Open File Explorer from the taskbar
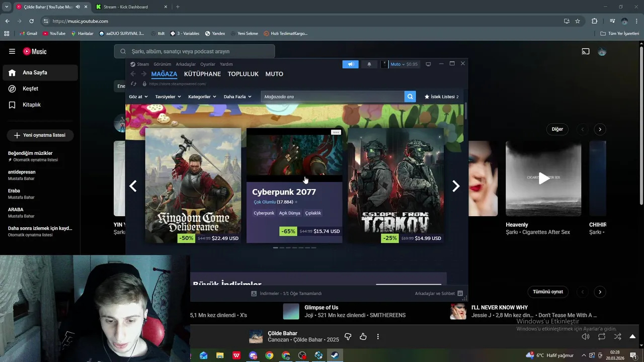The height and width of the screenshot is (362, 644). pos(220,355)
